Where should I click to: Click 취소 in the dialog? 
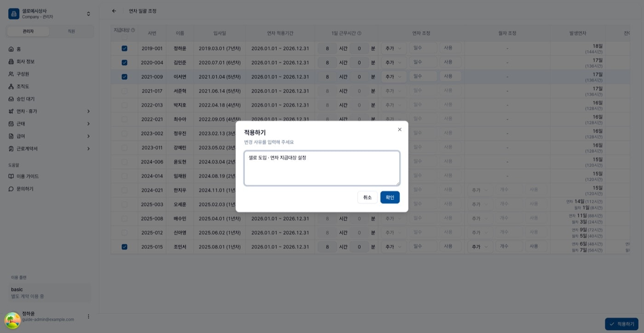[x=367, y=197]
